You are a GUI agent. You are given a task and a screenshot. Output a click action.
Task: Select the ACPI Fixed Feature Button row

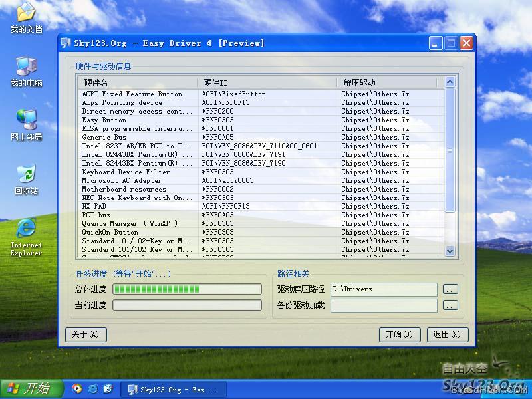point(261,94)
